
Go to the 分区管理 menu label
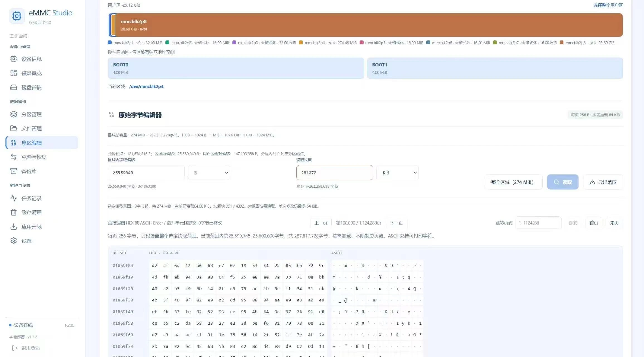point(31,114)
